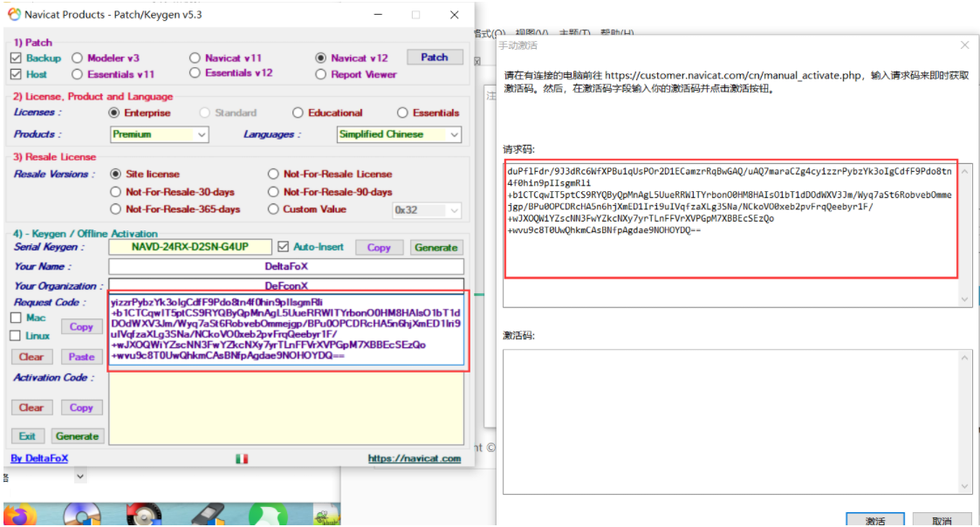Copy the Activation Code

point(81,407)
